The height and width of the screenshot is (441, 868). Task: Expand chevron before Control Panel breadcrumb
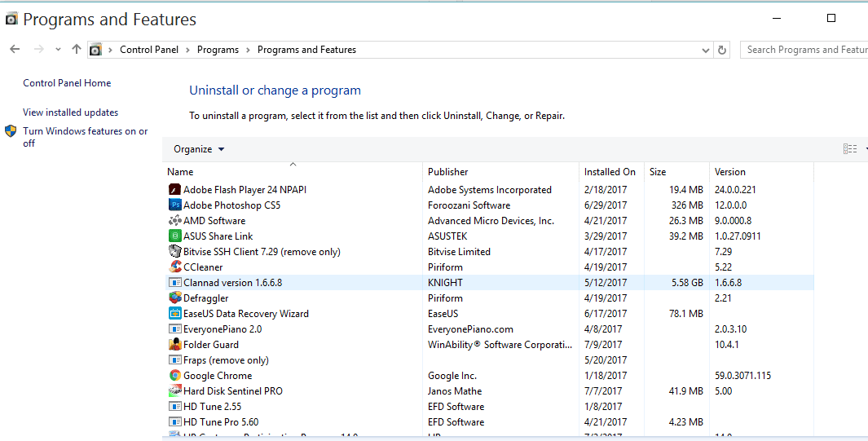[110, 50]
